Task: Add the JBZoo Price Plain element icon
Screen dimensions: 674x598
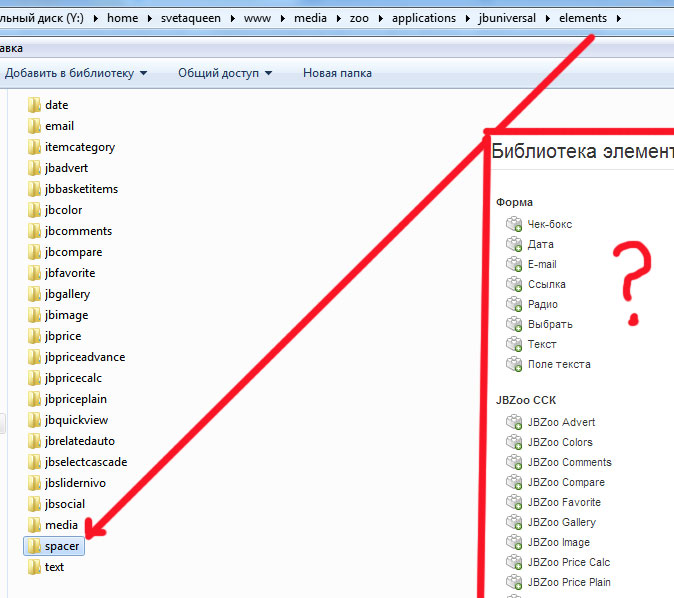Action: [514, 582]
